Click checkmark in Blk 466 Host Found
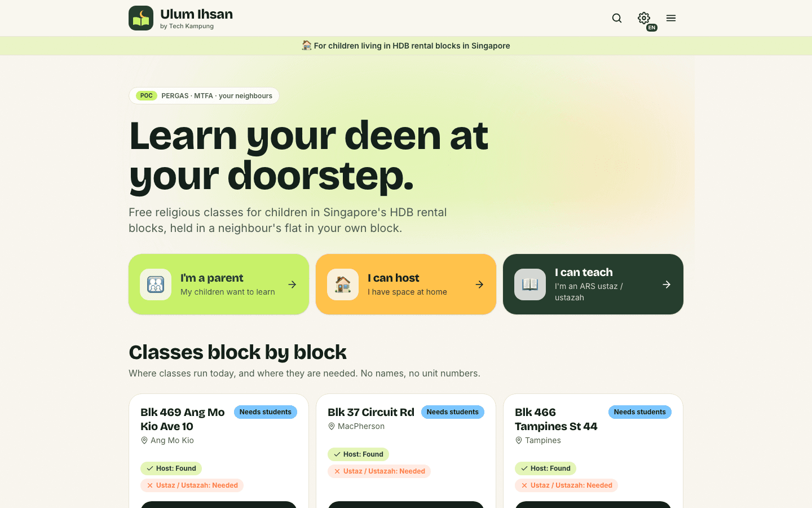Image resolution: width=812 pixels, height=508 pixels. tap(524, 468)
